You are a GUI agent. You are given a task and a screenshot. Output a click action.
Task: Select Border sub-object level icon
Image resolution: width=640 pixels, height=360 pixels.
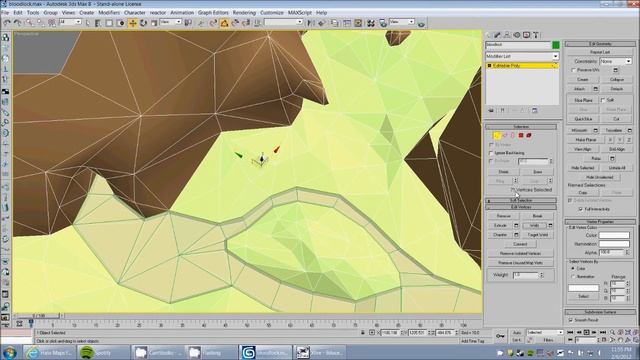(513, 136)
